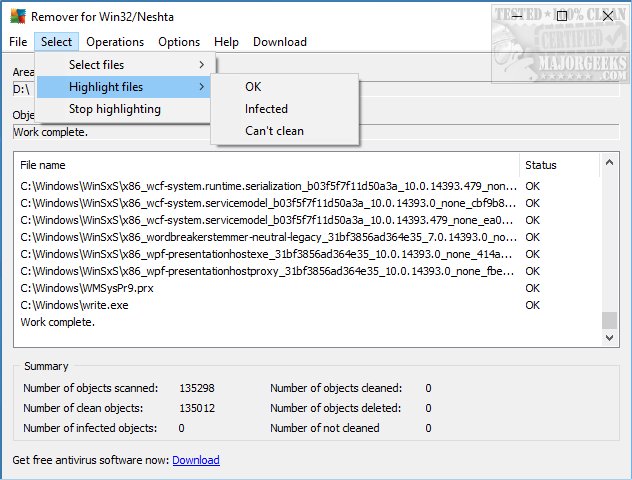Select the wordbreakerstemmer-neutral-legacy file row
Viewport: 632px width, 480px height.
pyautogui.click(x=309, y=237)
